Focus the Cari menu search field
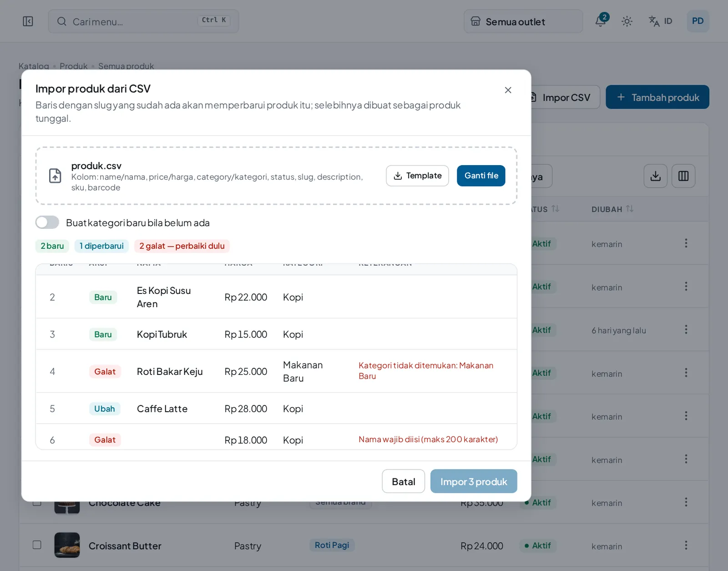Viewport: 728px width, 571px height. coord(143,21)
